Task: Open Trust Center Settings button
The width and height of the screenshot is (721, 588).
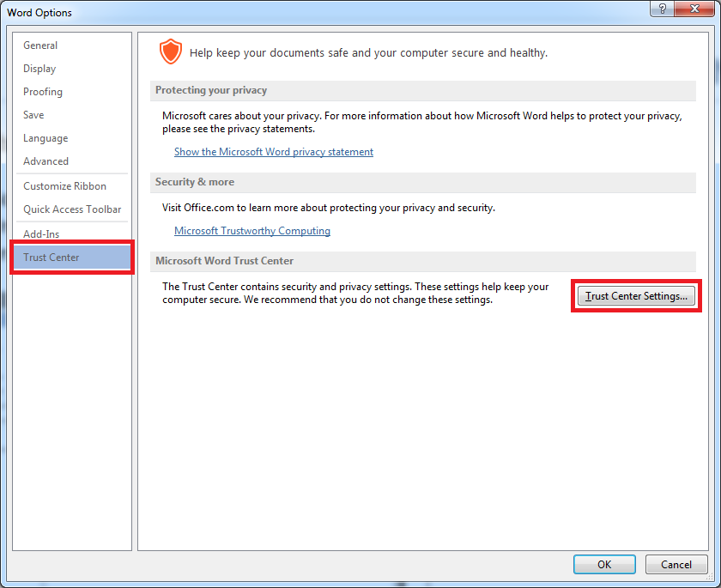Action: [636, 296]
